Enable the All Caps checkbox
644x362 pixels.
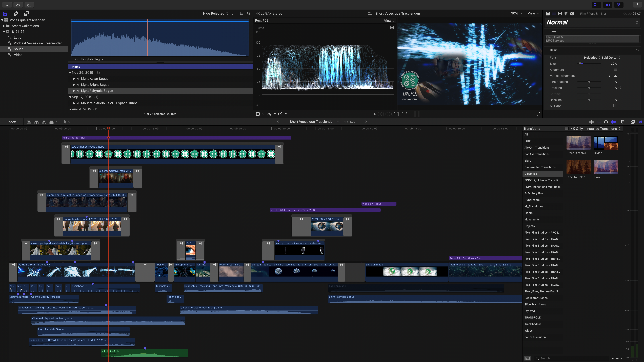pos(615,106)
